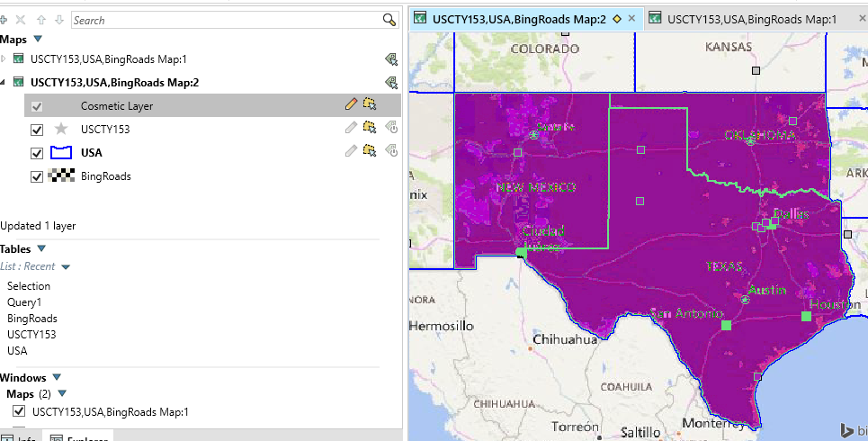Expand the Map:1 tree node
The image size is (868, 441).
coord(4,58)
